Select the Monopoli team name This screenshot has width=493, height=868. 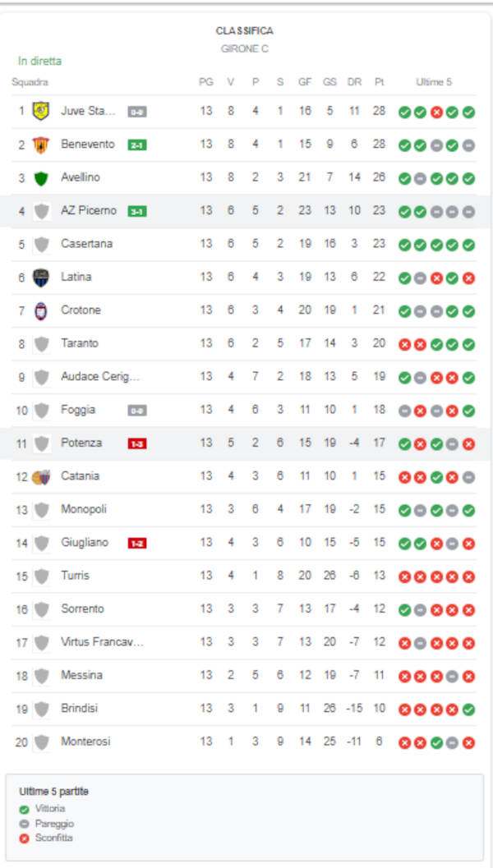coord(83,509)
